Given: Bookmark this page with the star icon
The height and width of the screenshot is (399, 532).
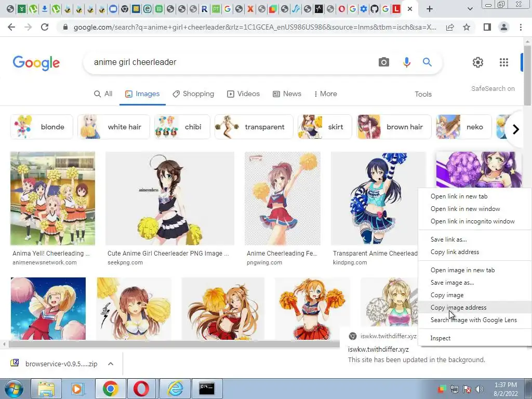Looking at the screenshot, I should click(467, 27).
